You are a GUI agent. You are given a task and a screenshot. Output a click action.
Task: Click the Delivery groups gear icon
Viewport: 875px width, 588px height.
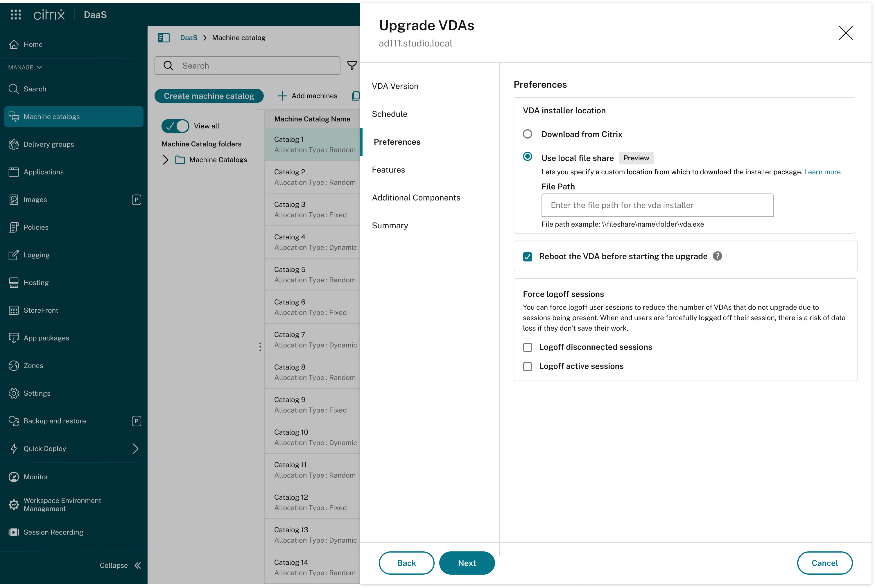point(14,144)
